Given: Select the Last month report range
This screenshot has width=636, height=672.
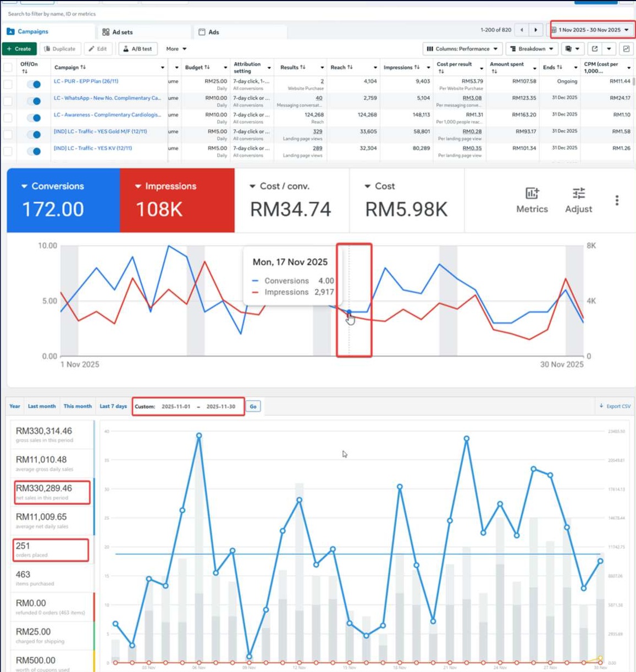Looking at the screenshot, I should (x=42, y=406).
